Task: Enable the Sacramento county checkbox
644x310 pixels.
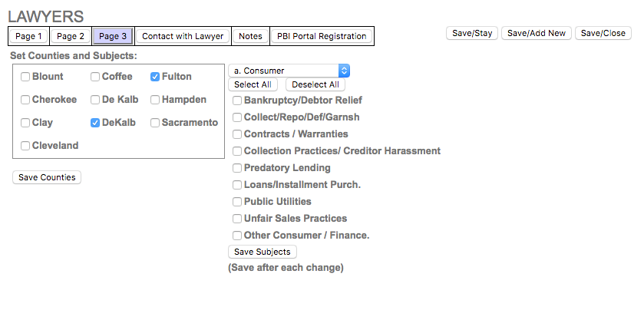Action: [155, 123]
